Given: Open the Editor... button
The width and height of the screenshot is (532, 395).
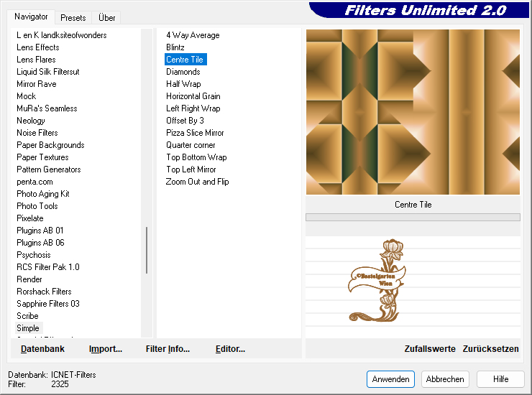Looking at the screenshot, I should point(230,349).
